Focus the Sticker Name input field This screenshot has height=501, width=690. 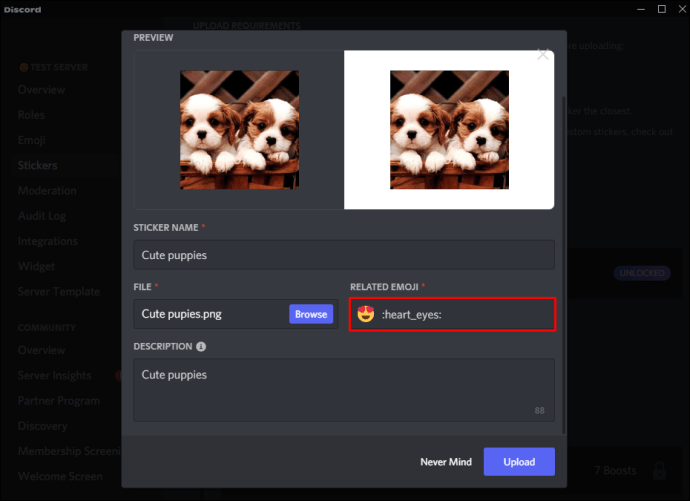click(x=344, y=255)
